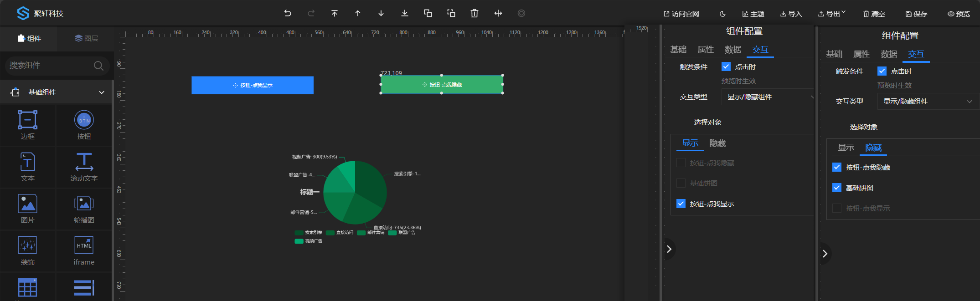Screen dimensions: 980x301
Task: Click the horizontal align/move arrows icon
Action: [498, 13]
